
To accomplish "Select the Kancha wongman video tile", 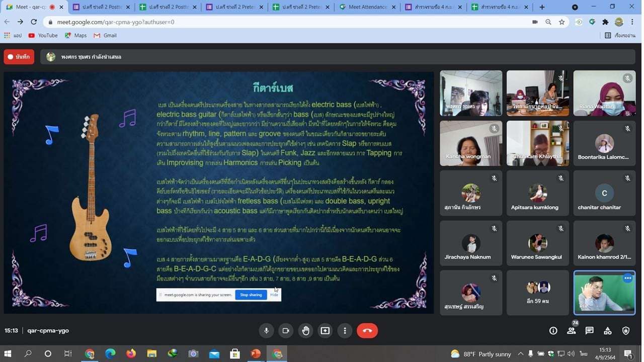I will [x=470, y=143].
